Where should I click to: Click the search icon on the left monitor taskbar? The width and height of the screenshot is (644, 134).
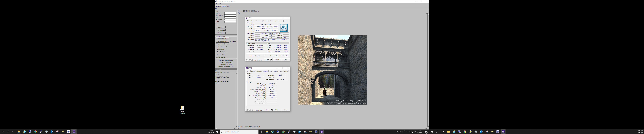[8, 132]
